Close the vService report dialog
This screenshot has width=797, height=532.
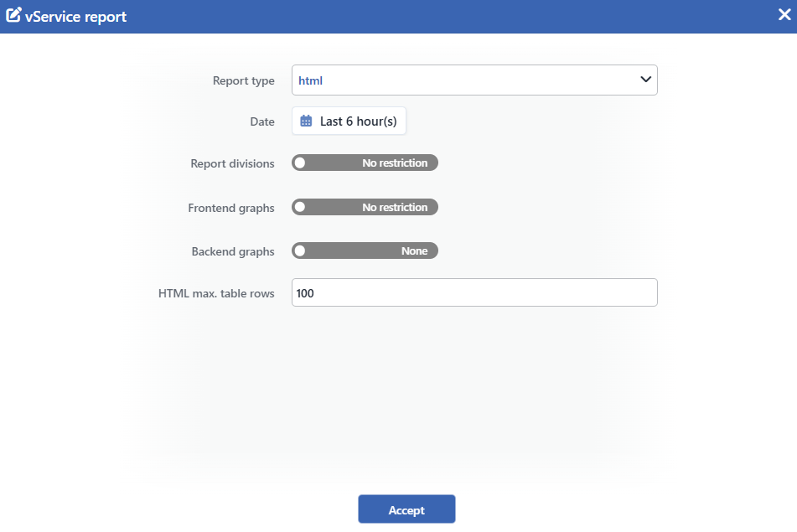point(784,15)
